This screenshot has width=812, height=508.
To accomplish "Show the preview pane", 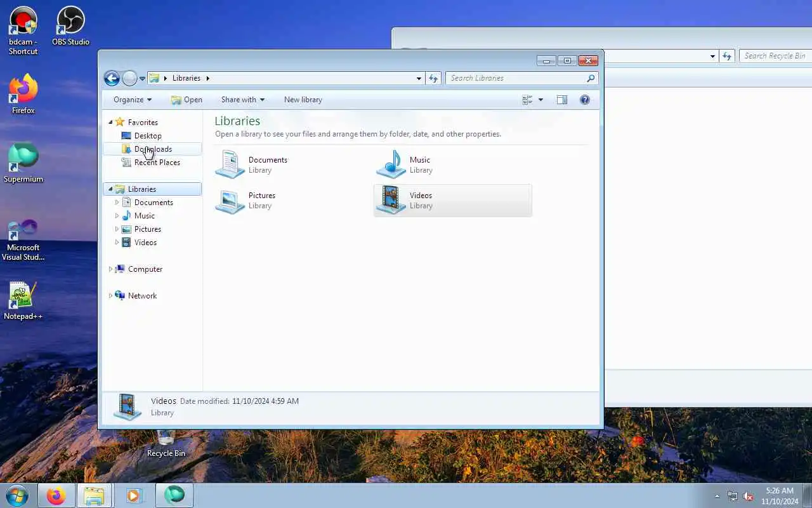I will [x=562, y=100].
